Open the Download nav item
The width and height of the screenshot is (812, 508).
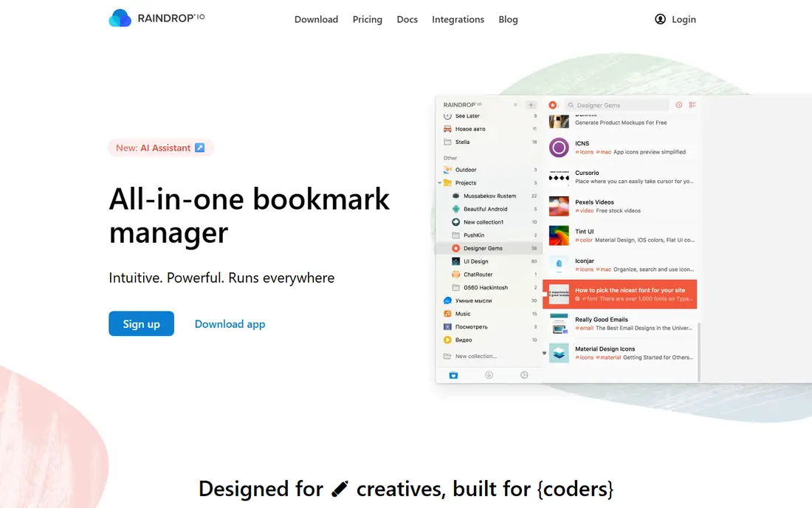point(316,19)
